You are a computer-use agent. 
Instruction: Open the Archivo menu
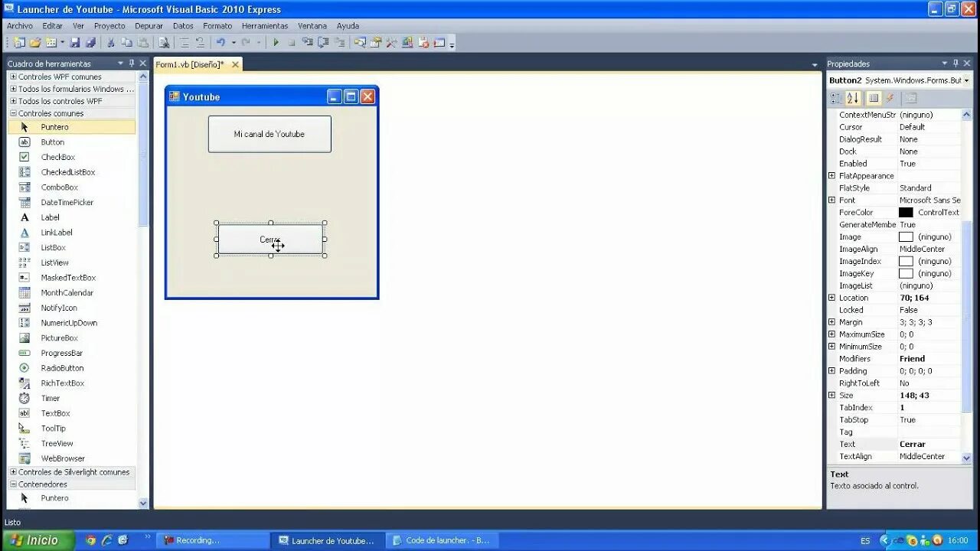[20, 26]
